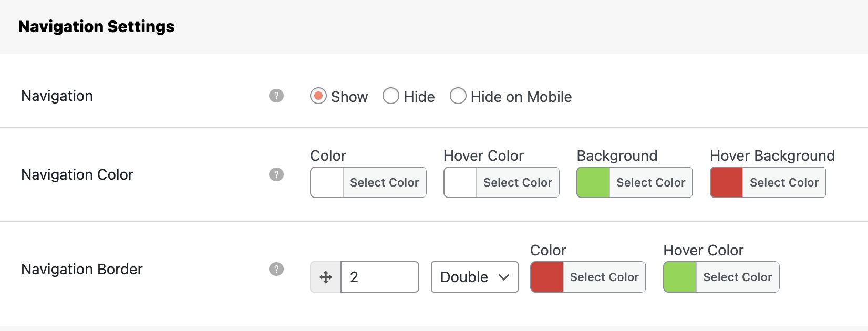
Task: Click Select Color button under Hover Background
Action: (784, 182)
